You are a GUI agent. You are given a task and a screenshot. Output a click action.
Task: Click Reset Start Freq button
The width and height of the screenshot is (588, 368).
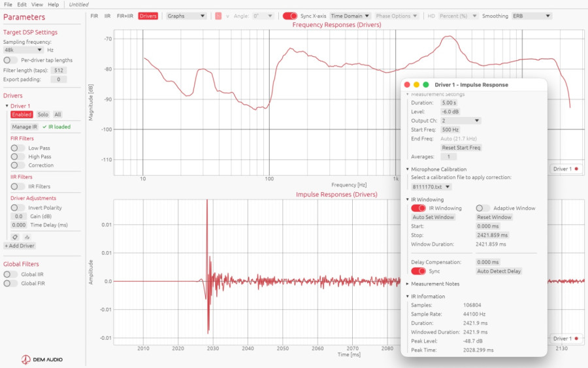tap(461, 148)
